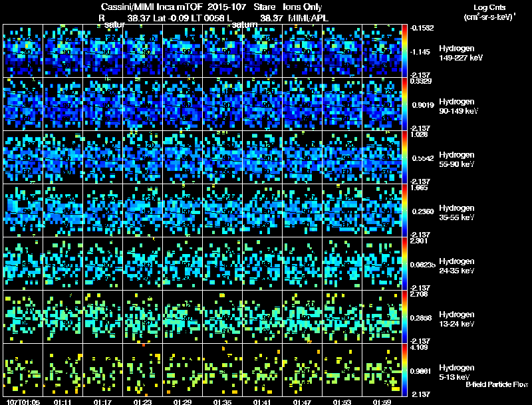Open the 55-90 keV panel at 01:47
This screenshot has width=532, height=405.
point(303,157)
